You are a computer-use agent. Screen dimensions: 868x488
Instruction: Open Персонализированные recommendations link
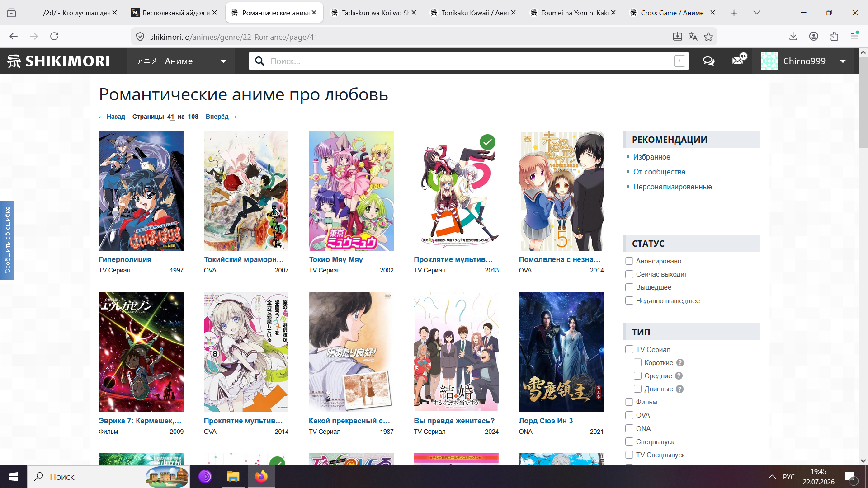(x=672, y=187)
